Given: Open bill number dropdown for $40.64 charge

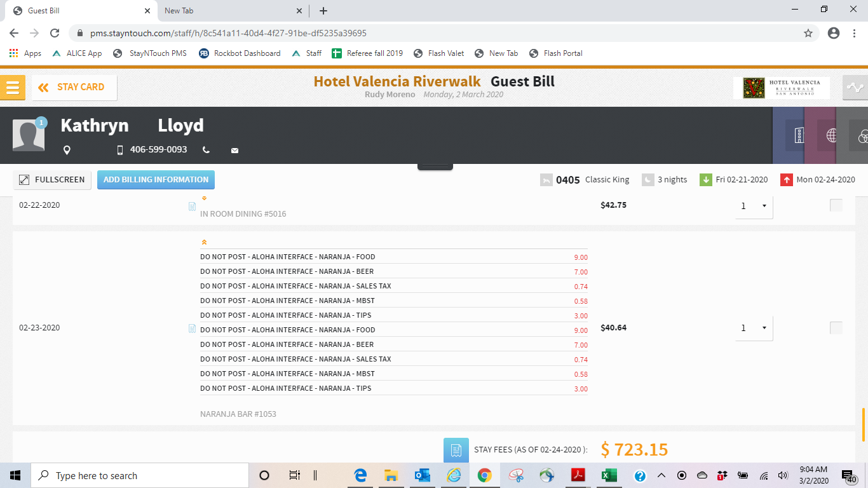Looking at the screenshot, I should click(754, 329).
